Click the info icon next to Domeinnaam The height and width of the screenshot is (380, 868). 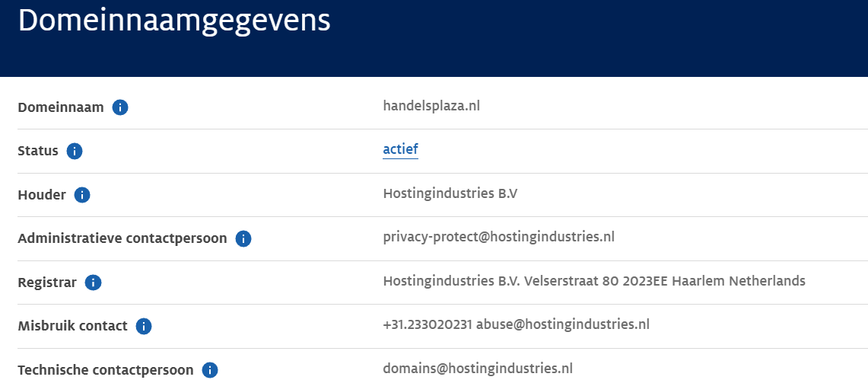coord(120,107)
